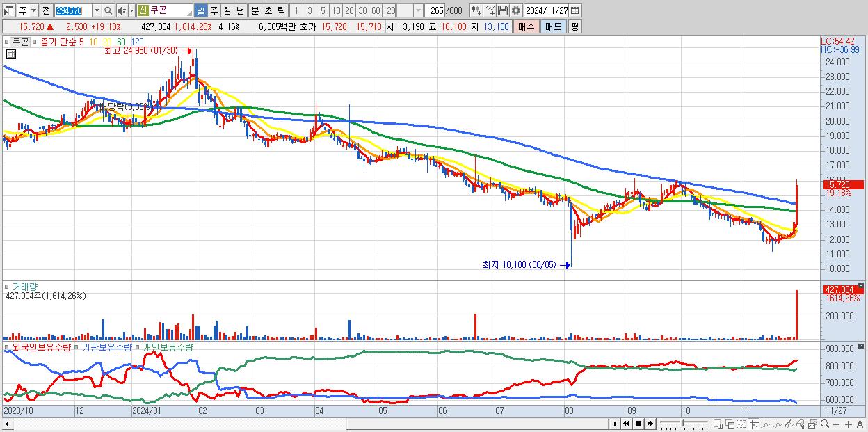Click the interval 3 button
868x432 pixels.
pyautogui.click(x=309, y=10)
